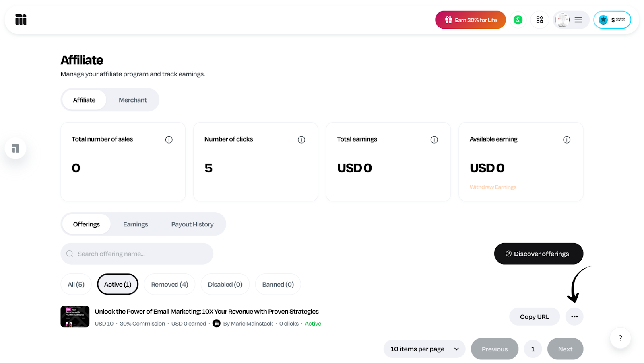Viewport: 644px width, 363px height.
Task: Click the left sidebar panel icon
Action: click(x=15, y=148)
